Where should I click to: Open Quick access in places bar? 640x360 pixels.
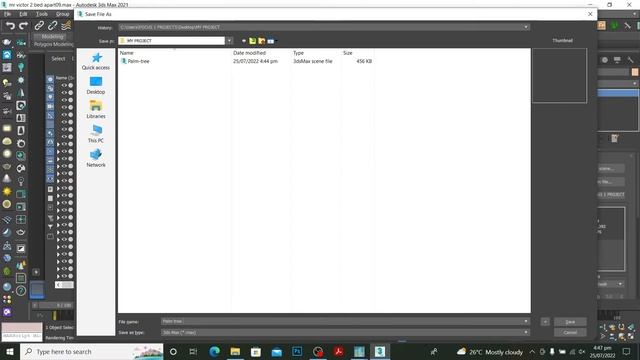(96, 61)
